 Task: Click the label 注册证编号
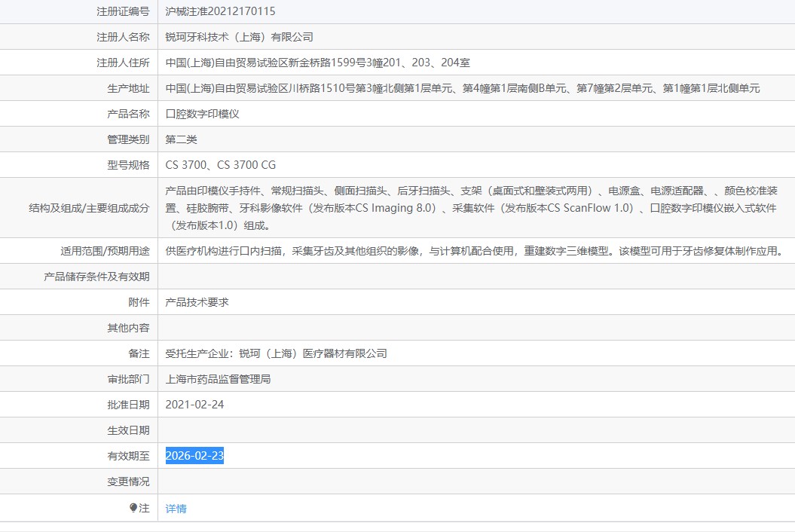pyautogui.click(x=123, y=11)
